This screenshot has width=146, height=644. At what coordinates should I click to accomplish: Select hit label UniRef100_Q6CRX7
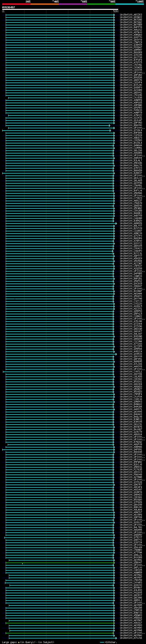pyautogui.click(x=131, y=595)
